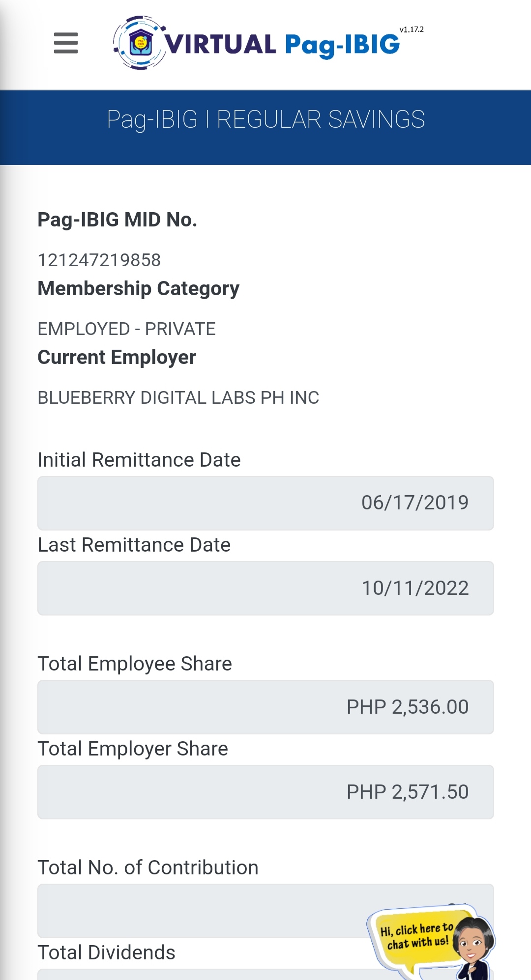
Task: Tap the Pag-IBIG Regular Savings header banner
Action: (x=265, y=120)
